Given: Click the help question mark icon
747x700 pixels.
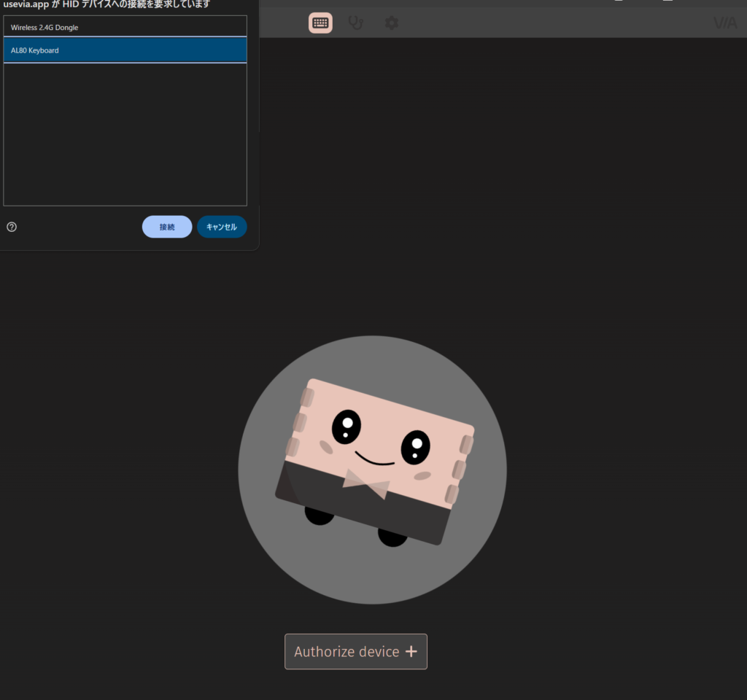Looking at the screenshot, I should 12,227.
